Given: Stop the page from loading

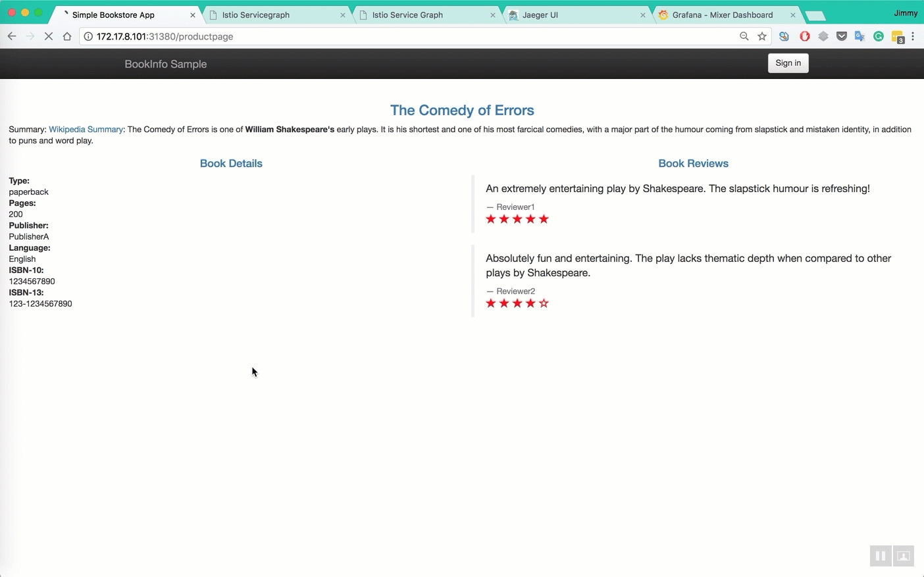Looking at the screenshot, I should (48, 36).
